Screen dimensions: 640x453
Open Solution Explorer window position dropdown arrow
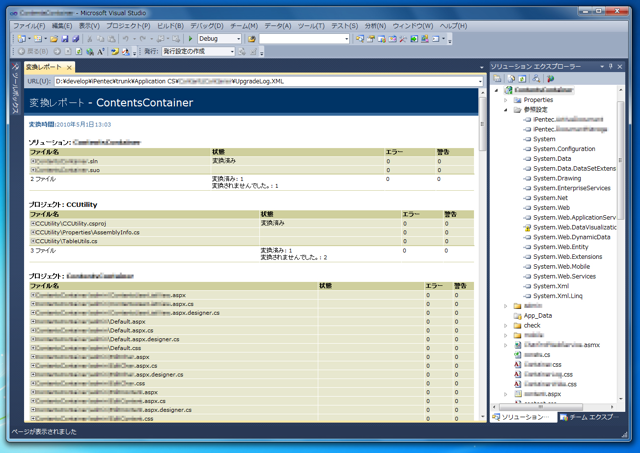[602, 66]
